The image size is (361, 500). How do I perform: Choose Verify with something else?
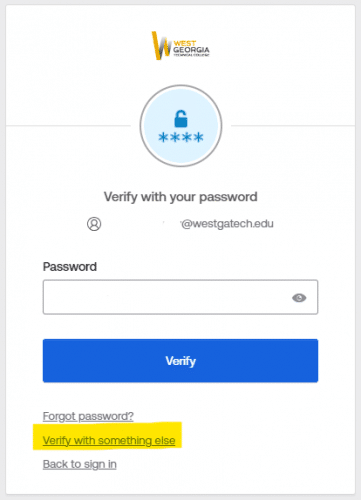109,440
